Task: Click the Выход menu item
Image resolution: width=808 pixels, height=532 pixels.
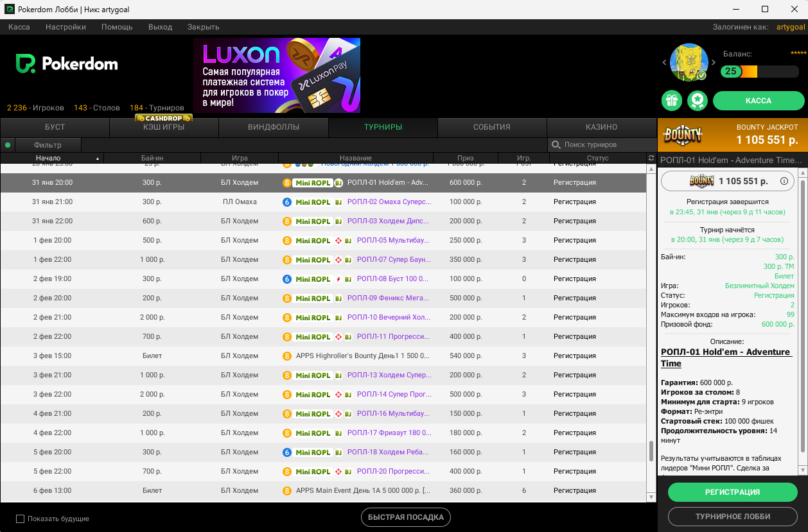Action: click(160, 27)
